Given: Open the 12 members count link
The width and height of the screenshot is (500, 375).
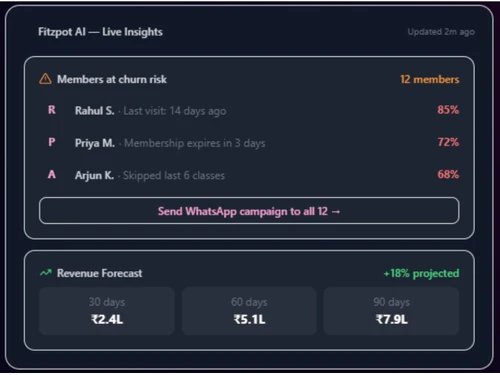Looking at the screenshot, I should coord(430,79).
